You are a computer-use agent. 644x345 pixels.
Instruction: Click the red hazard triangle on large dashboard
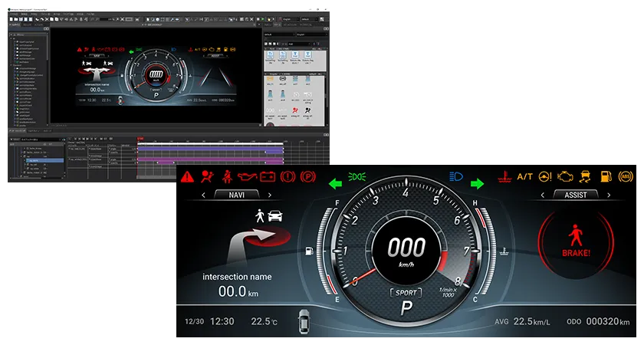188,177
